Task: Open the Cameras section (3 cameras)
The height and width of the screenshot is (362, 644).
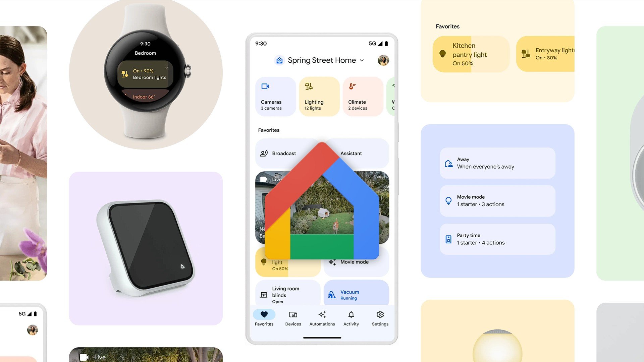Action: coord(276,96)
